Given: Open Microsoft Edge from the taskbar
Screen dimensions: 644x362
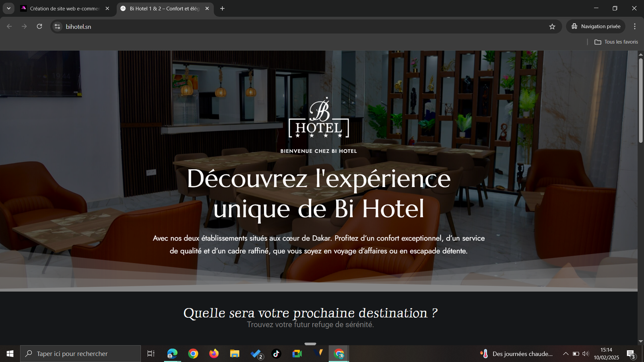Looking at the screenshot, I should click(172, 354).
